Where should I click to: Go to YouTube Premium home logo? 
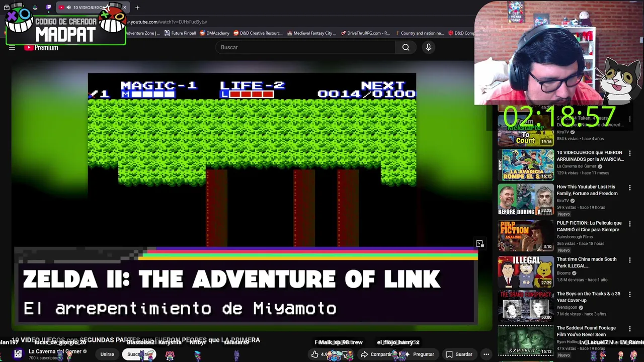pyautogui.click(x=41, y=48)
